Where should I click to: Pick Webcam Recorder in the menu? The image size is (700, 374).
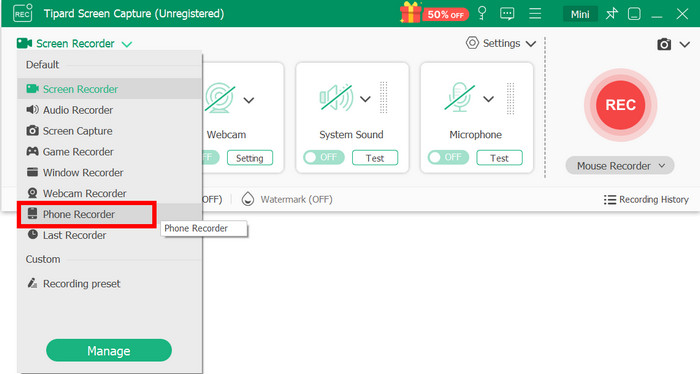[109, 193]
